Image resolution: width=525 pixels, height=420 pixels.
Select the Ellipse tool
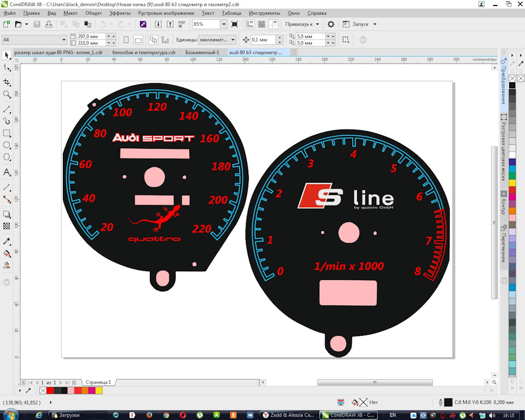coord(7,145)
